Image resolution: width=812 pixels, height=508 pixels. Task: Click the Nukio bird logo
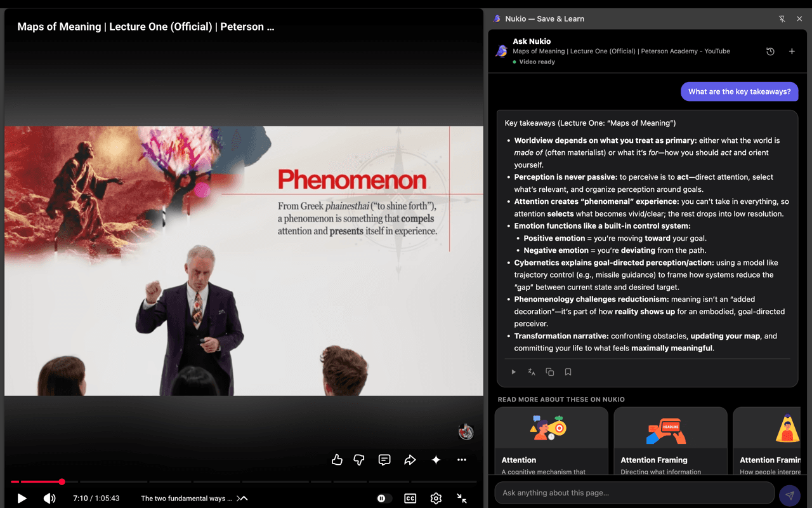(501, 51)
